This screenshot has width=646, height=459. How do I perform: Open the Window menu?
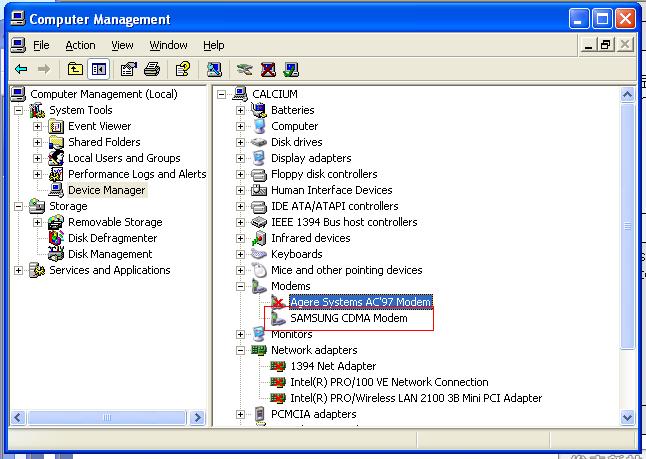point(168,45)
